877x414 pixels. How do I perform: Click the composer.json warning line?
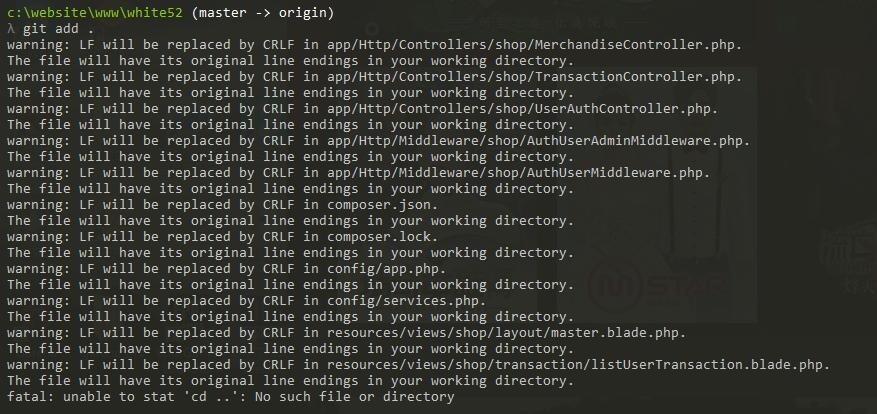pos(223,205)
